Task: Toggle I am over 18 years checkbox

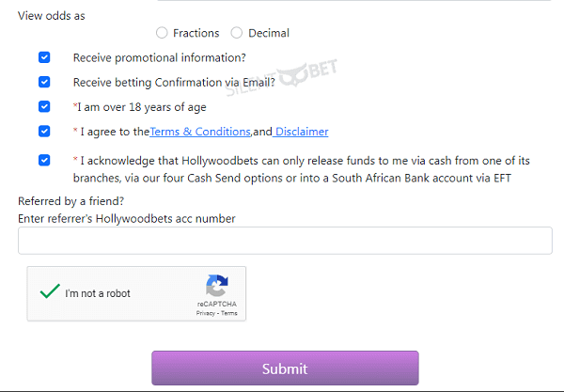Action: click(44, 106)
